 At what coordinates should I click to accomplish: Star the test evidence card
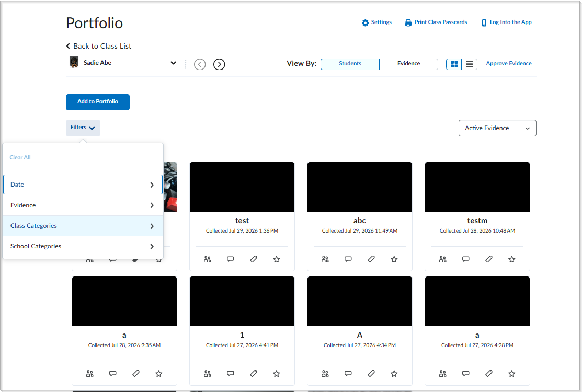click(277, 259)
